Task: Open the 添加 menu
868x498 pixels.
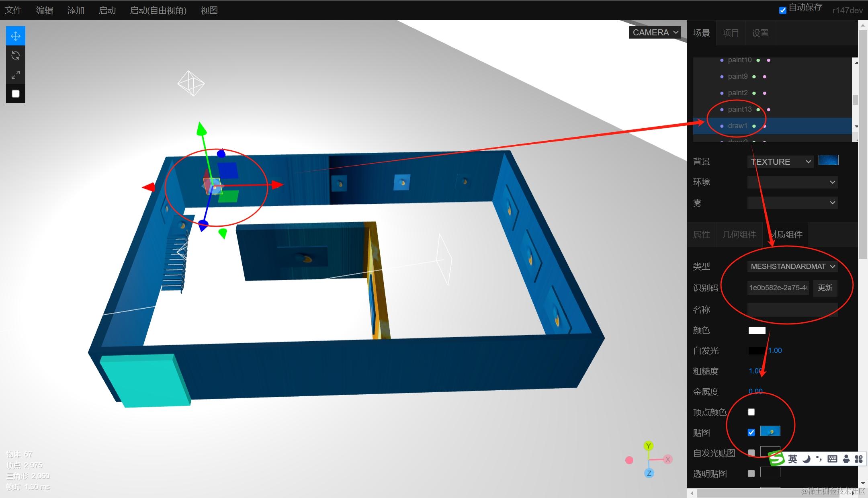Action: (x=76, y=10)
